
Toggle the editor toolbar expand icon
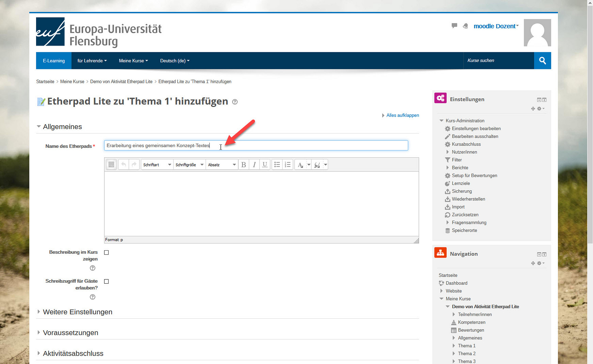pyautogui.click(x=111, y=165)
